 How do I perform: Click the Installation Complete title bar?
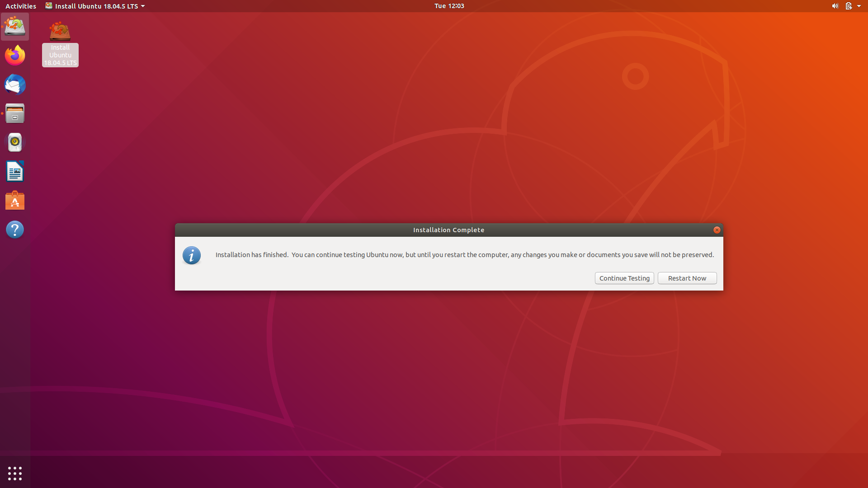pyautogui.click(x=448, y=230)
